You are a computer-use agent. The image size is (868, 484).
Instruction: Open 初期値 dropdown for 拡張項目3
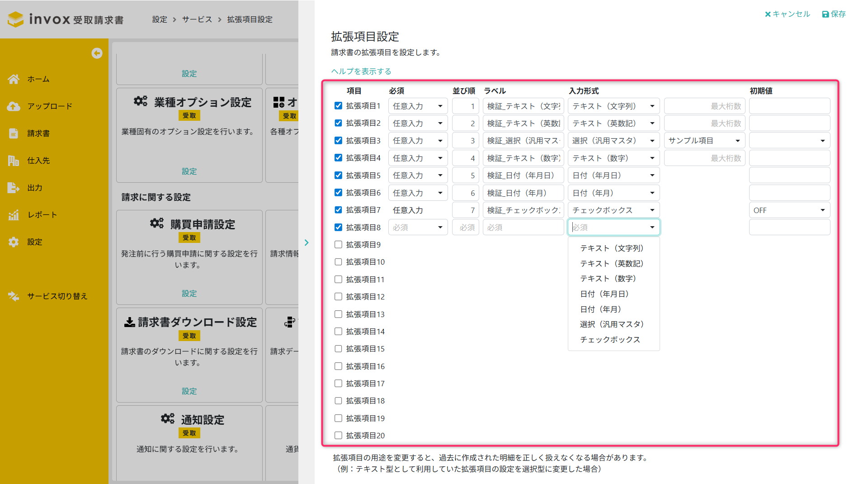coord(789,141)
